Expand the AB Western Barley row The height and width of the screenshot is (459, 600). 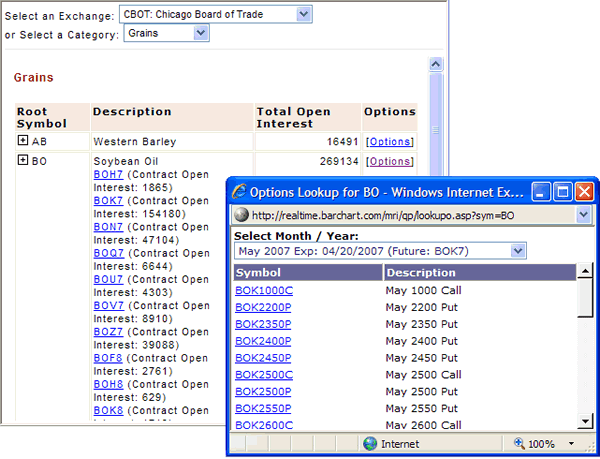[x=23, y=141]
